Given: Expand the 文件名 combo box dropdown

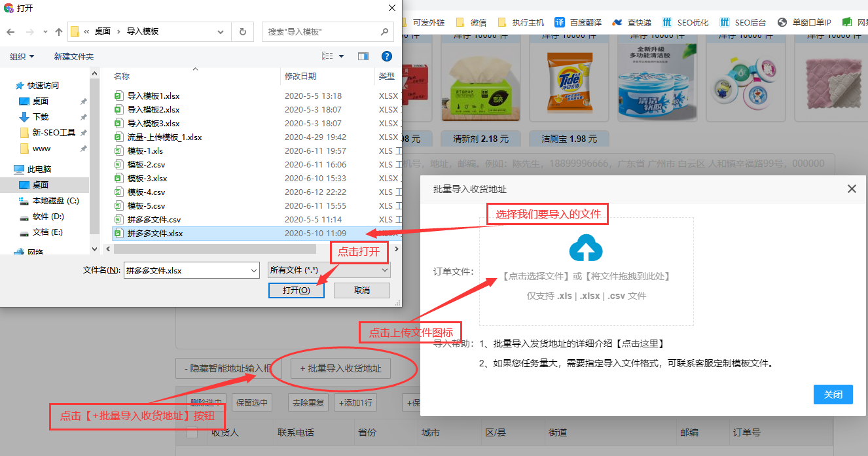Looking at the screenshot, I should (254, 270).
